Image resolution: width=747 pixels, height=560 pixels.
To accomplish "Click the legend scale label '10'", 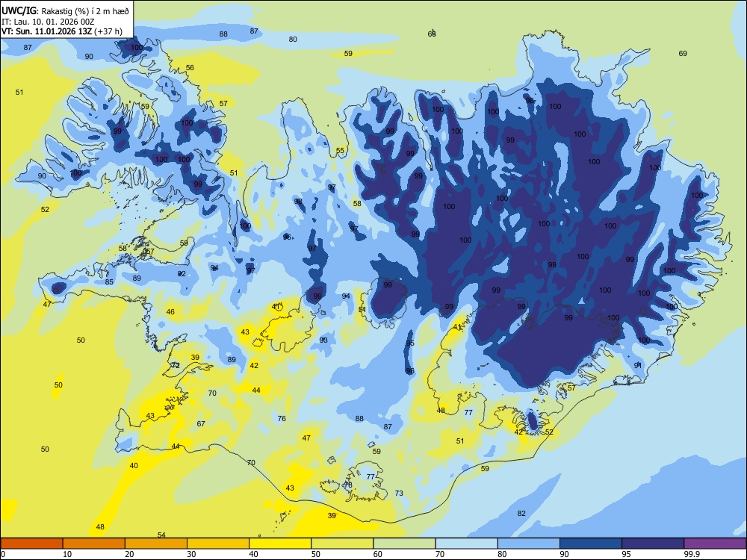I will pos(68,554).
